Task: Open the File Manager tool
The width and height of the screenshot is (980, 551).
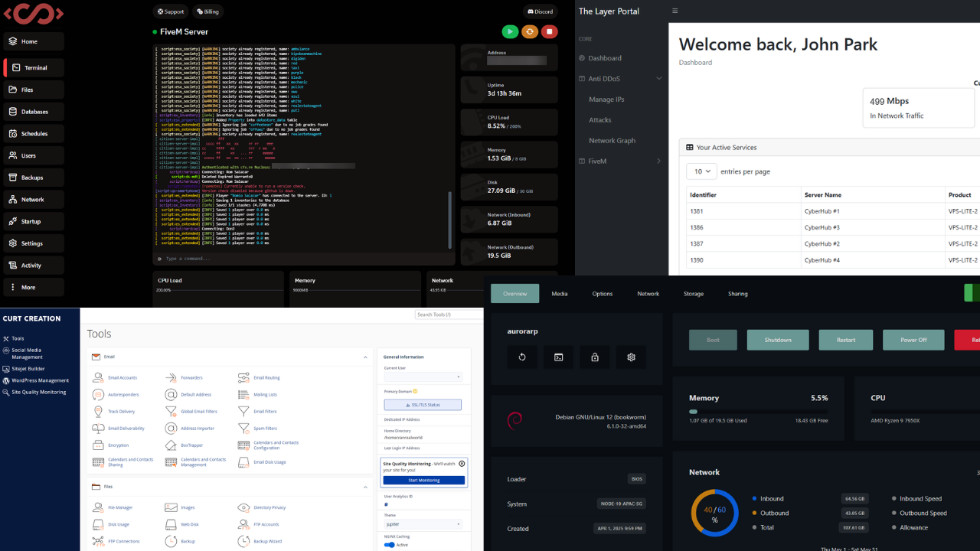Action: point(121,507)
